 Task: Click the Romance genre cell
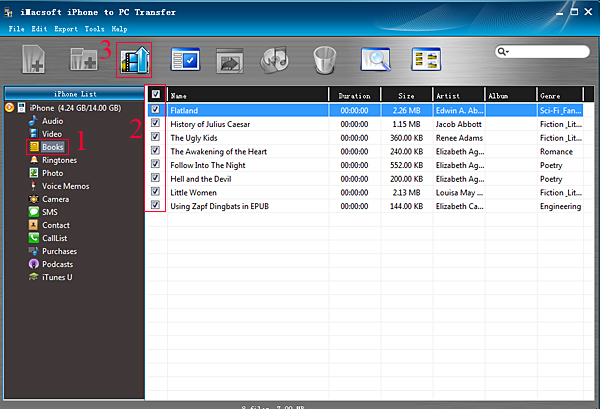[x=556, y=152]
